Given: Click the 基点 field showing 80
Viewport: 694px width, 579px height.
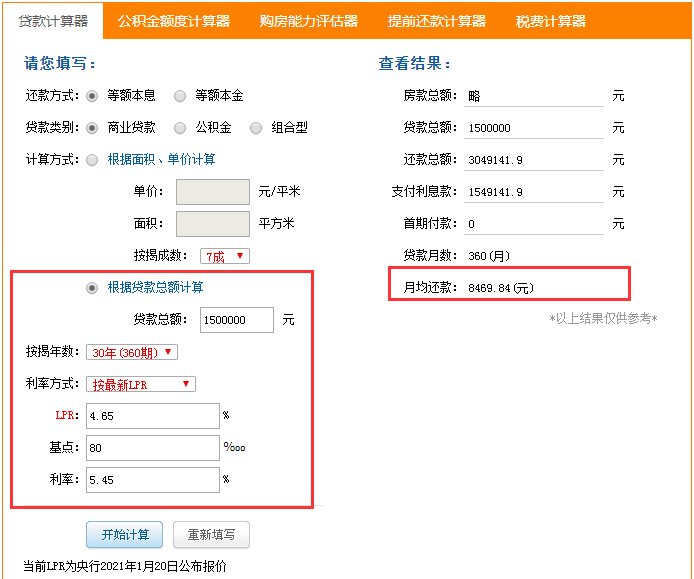Looking at the screenshot, I should 153,448.
